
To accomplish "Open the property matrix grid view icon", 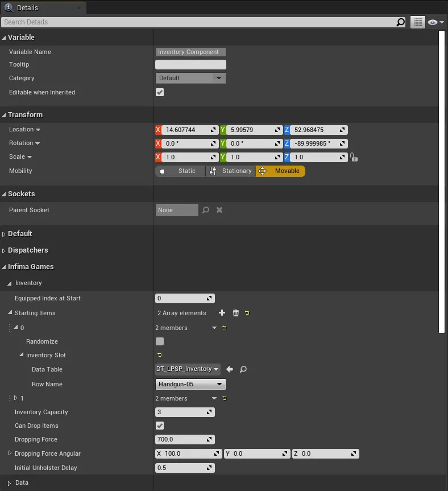I will click(418, 22).
